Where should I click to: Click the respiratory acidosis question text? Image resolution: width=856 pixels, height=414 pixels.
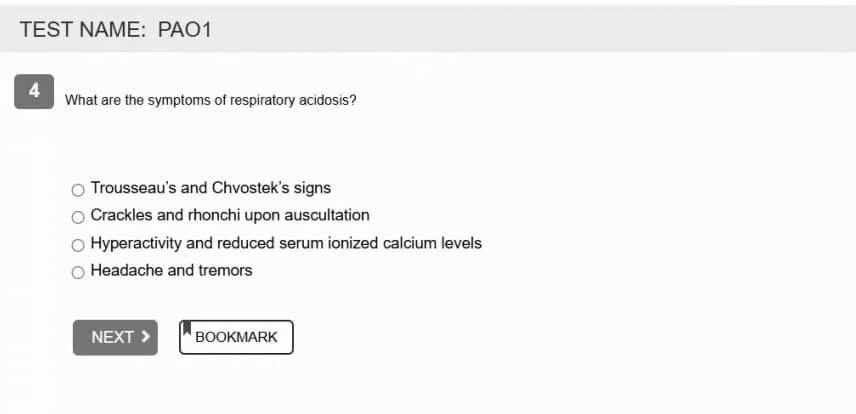click(210, 100)
